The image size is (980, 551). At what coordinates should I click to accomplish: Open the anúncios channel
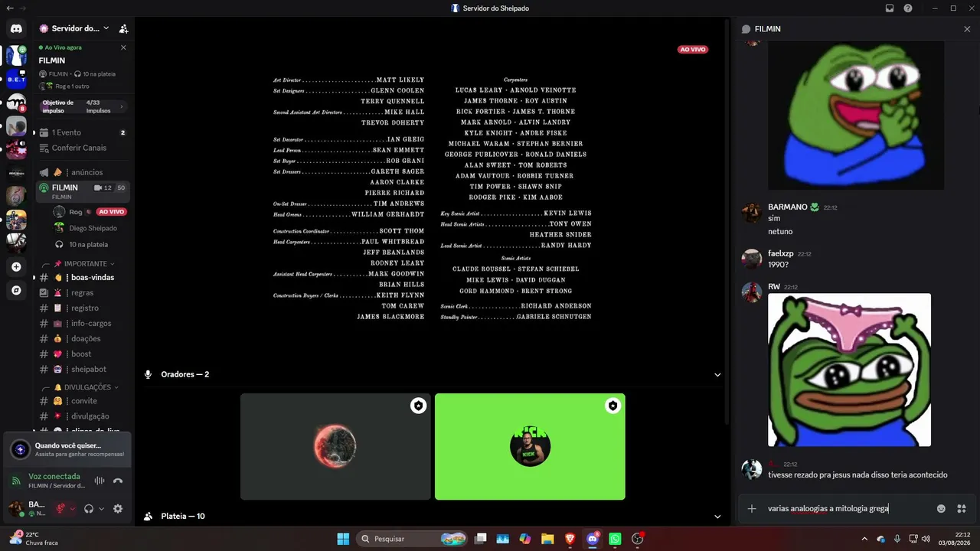[83, 172]
